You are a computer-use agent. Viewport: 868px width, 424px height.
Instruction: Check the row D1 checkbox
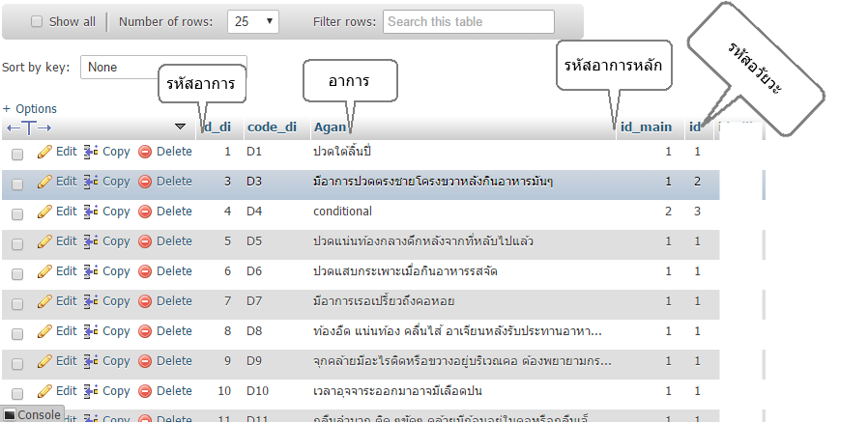17,155
